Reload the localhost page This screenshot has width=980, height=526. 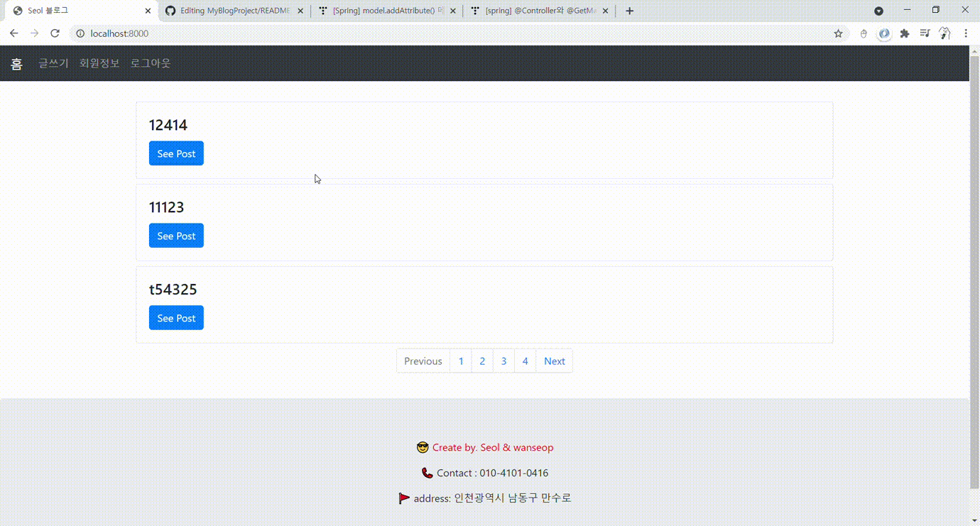tap(55, 33)
